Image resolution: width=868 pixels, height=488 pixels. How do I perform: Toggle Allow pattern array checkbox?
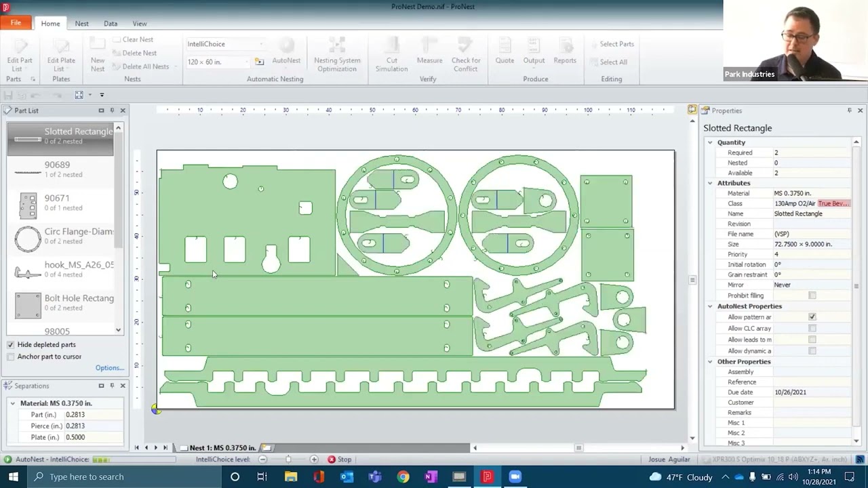click(812, 317)
